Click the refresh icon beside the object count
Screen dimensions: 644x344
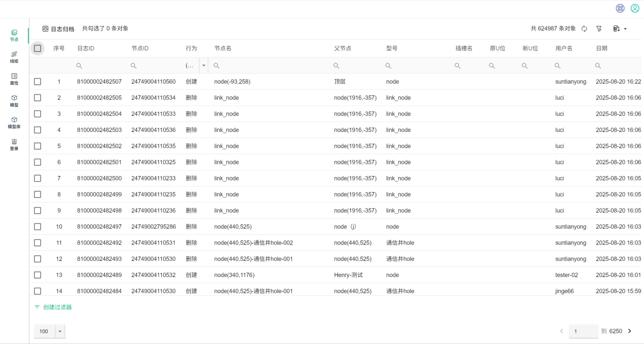584,29
